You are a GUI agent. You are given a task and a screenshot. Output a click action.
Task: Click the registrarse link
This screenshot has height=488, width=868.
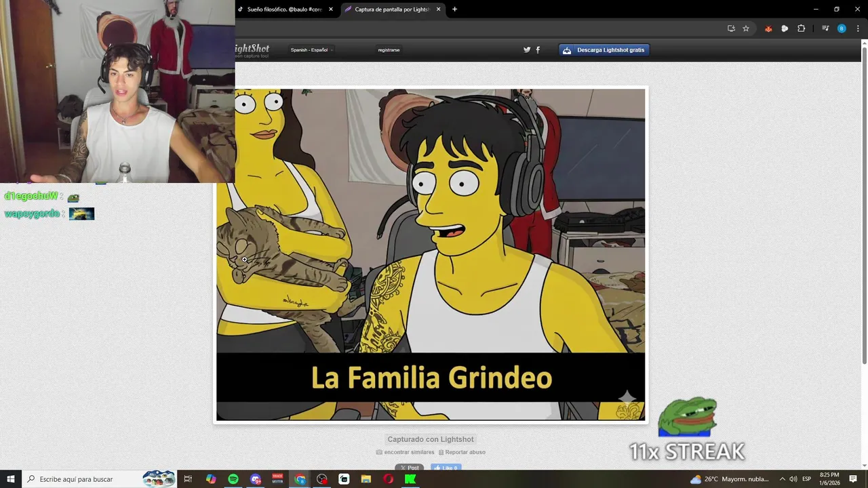389,49
